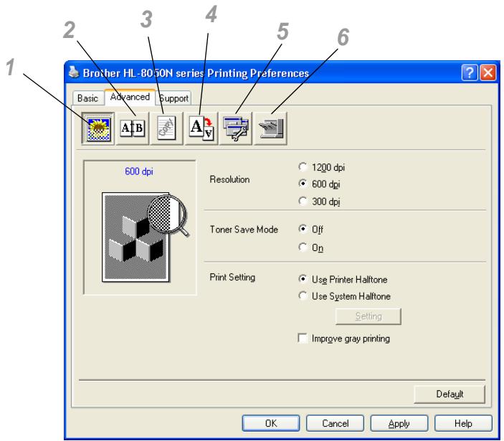Image resolution: width=504 pixels, height=441 pixels.
Task: Switch to the Advanced tab
Action: pyautogui.click(x=130, y=97)
